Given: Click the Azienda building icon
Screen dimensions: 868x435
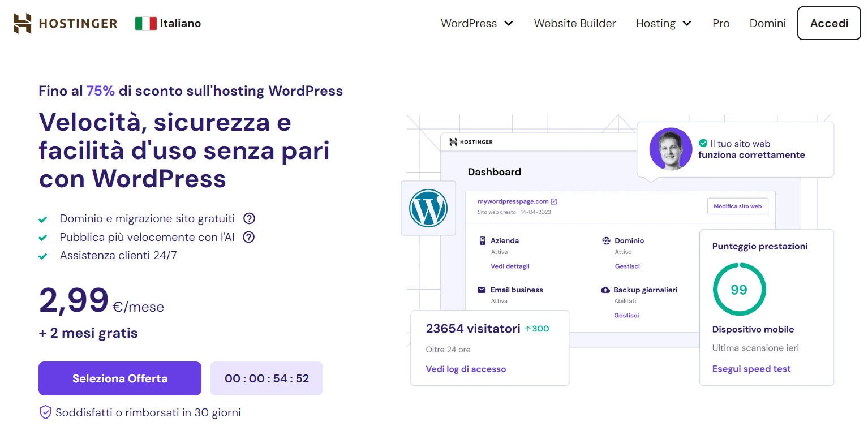Looking at the screenshot, I should point(482,240).
